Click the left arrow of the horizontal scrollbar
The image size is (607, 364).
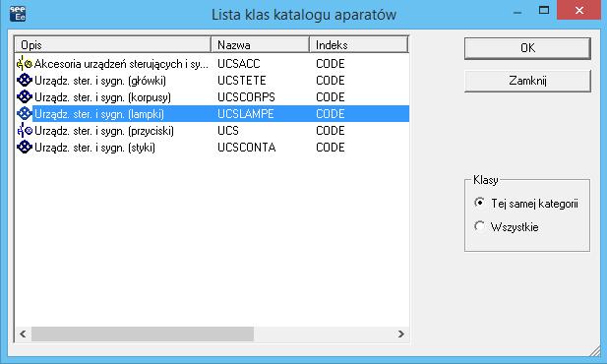tap(23, 334)
